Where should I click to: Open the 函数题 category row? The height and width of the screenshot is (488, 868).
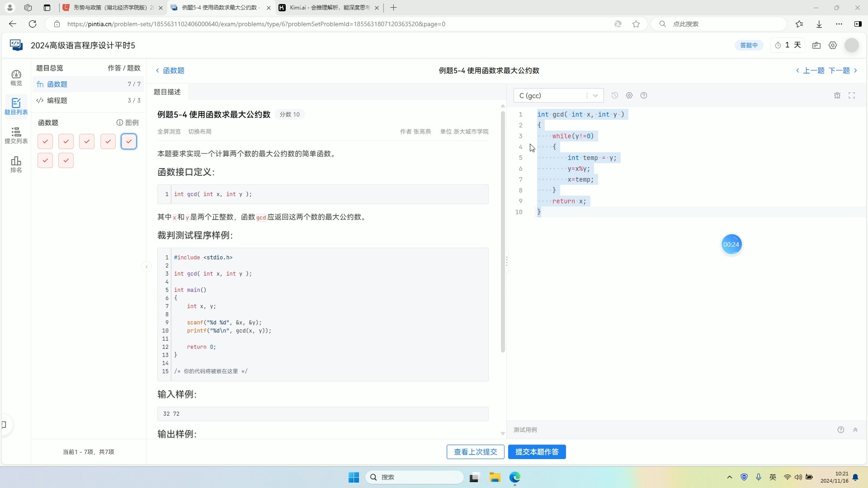(x=89, y=84)
